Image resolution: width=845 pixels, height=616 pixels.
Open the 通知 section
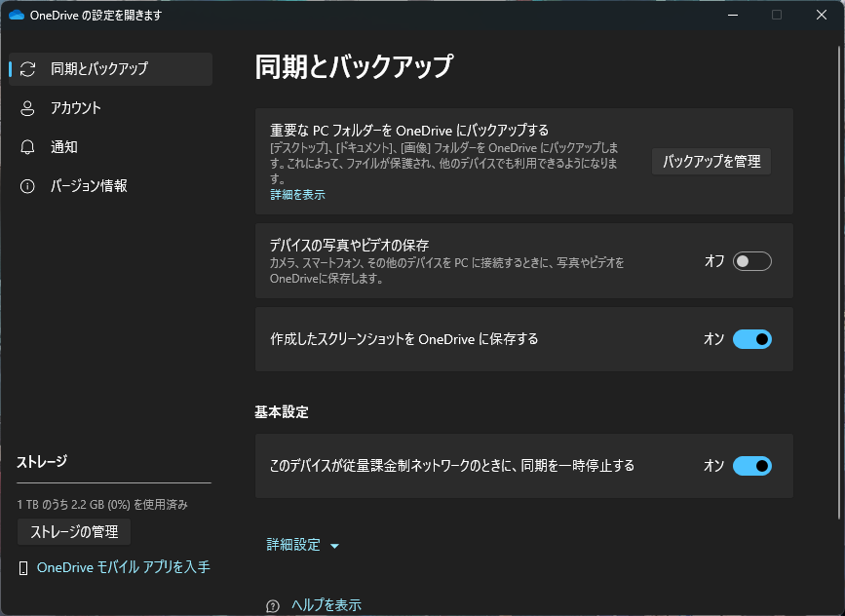point(110,147)
